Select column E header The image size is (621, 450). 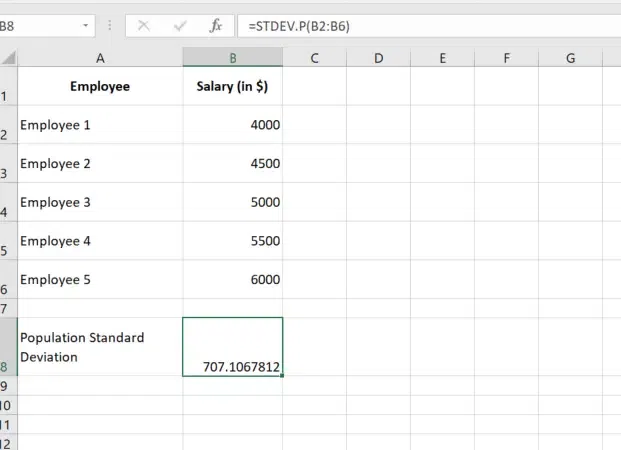(442, 58)
